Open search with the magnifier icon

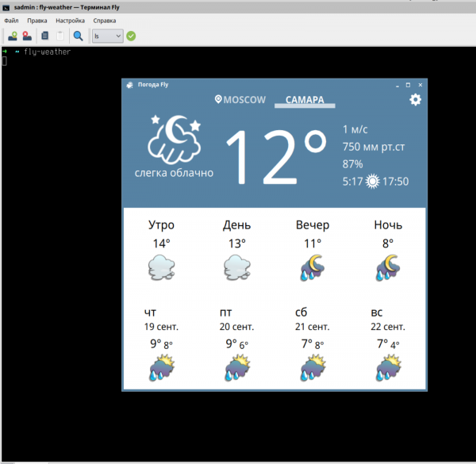[79, 36]
